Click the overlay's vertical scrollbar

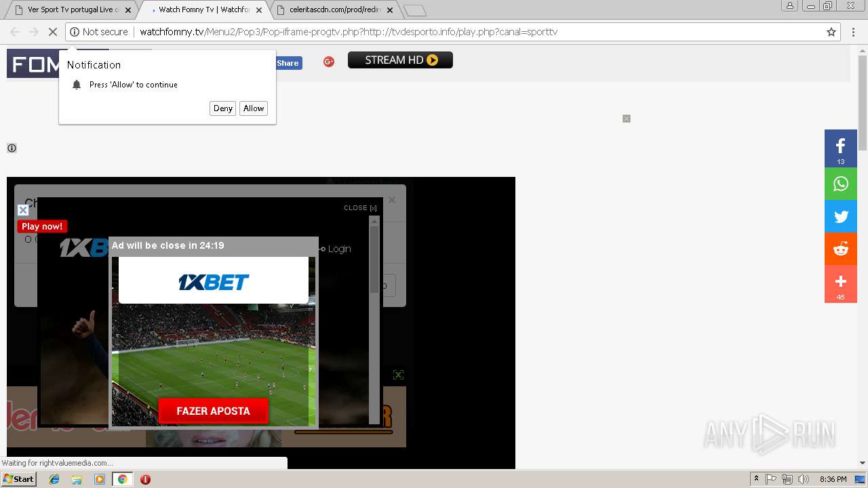(374, 320)
